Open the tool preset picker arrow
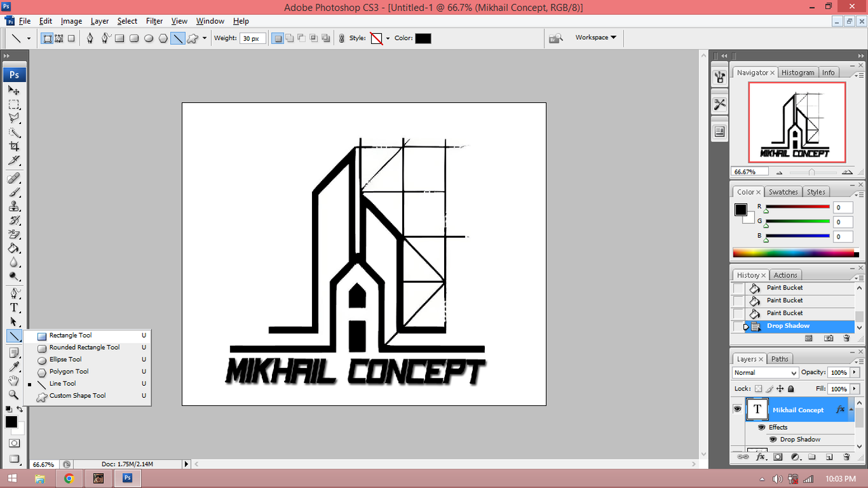 click(28, 39)
